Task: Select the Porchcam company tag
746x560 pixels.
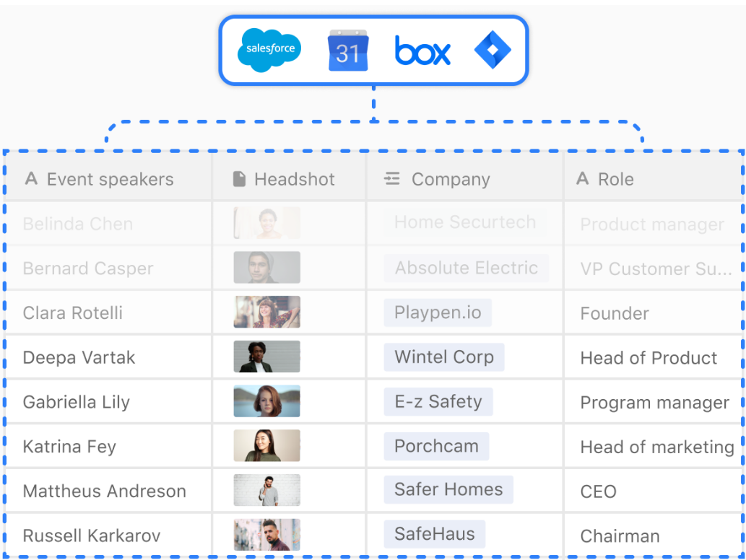Action: [x=436, y=446]
